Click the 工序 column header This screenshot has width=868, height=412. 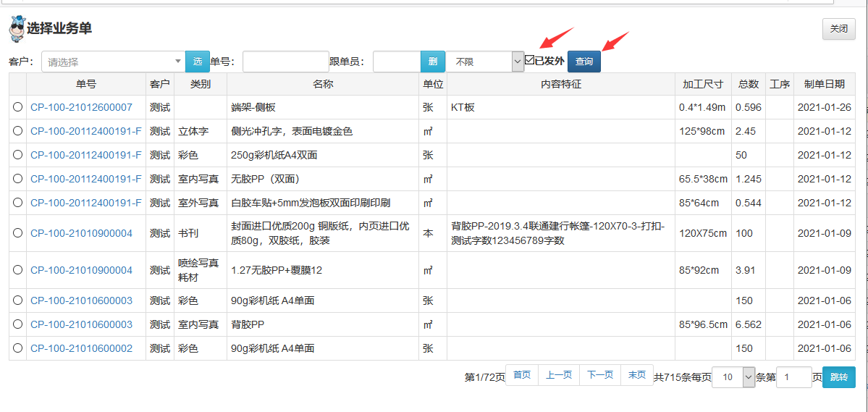[780, 84]
